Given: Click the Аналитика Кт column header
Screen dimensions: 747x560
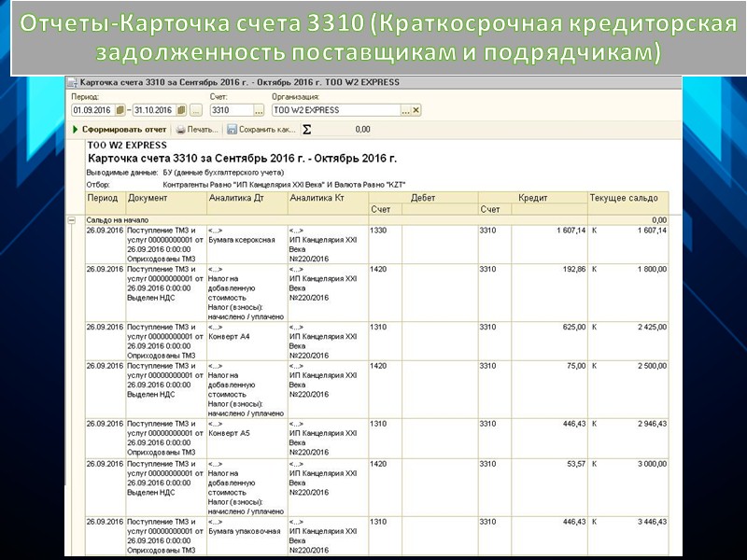Looking at the screenshot, I should tap(329, 203).
